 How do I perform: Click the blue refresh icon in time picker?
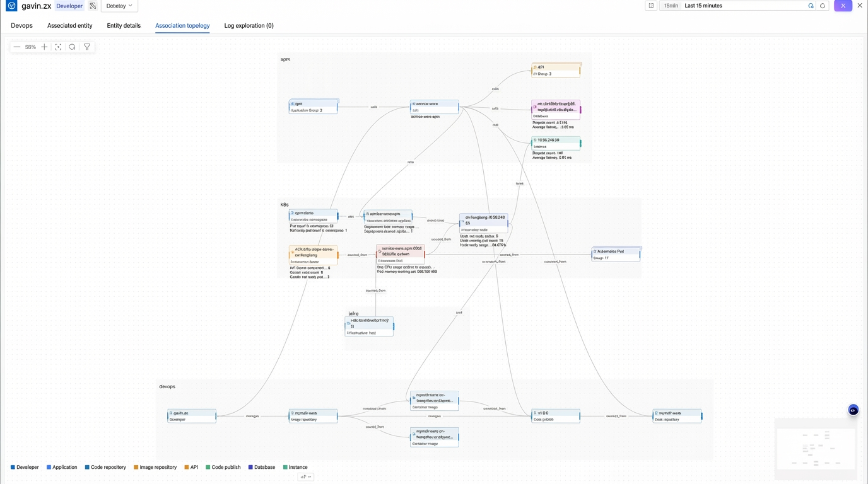[x=811, y=6]
